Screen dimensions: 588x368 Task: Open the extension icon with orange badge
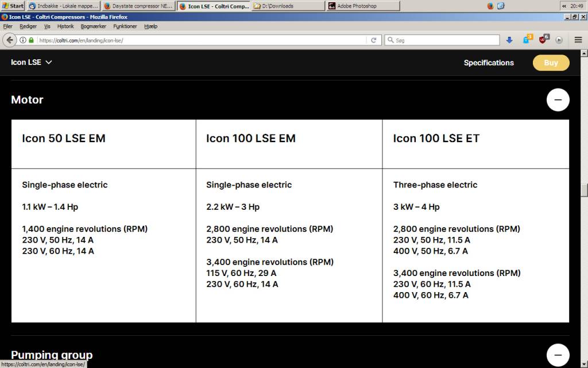tap(527, 40)
